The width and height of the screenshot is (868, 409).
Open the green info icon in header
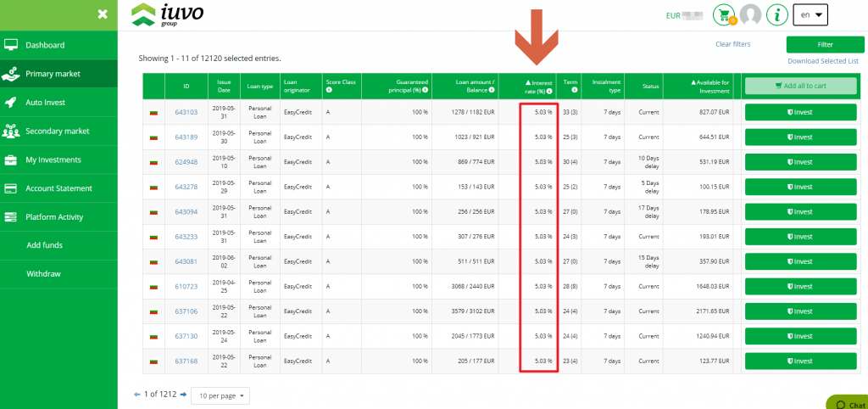coord(776,15)
